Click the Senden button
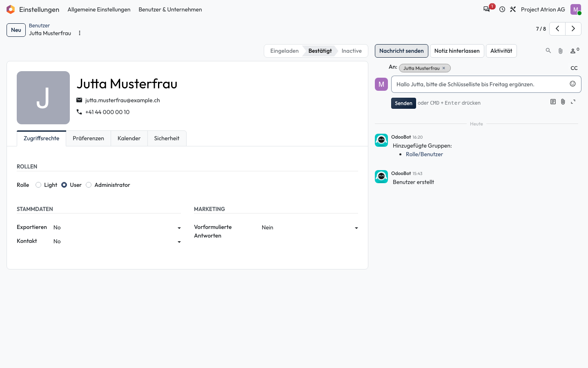Screen dimensions: 588x368 click(x=403, y=103)
